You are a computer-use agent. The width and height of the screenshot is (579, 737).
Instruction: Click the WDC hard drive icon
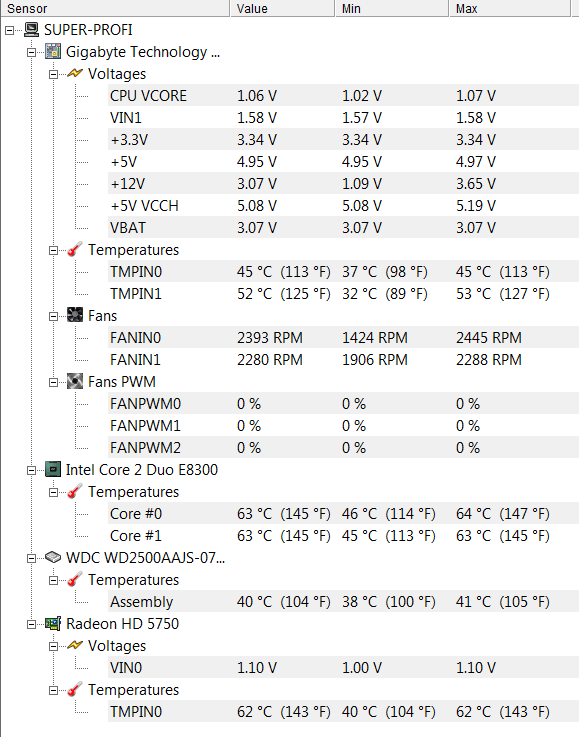tap(53, 557)
